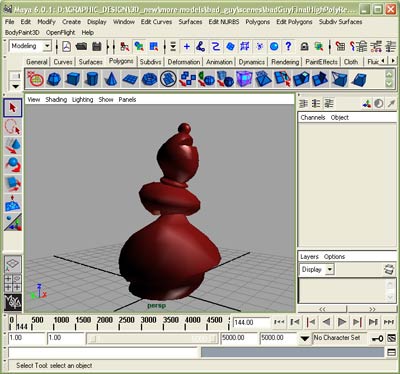Select the Scale tool in toolbox
Screen dimensions: 400x374
tap(13, 184)
